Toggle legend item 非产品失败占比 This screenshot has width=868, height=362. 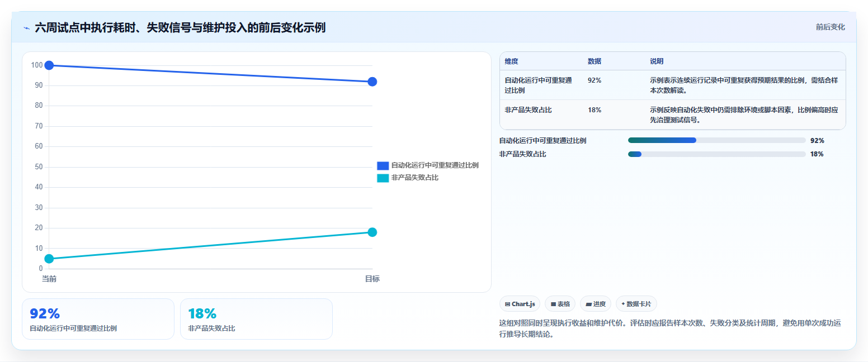pos(408,178)
